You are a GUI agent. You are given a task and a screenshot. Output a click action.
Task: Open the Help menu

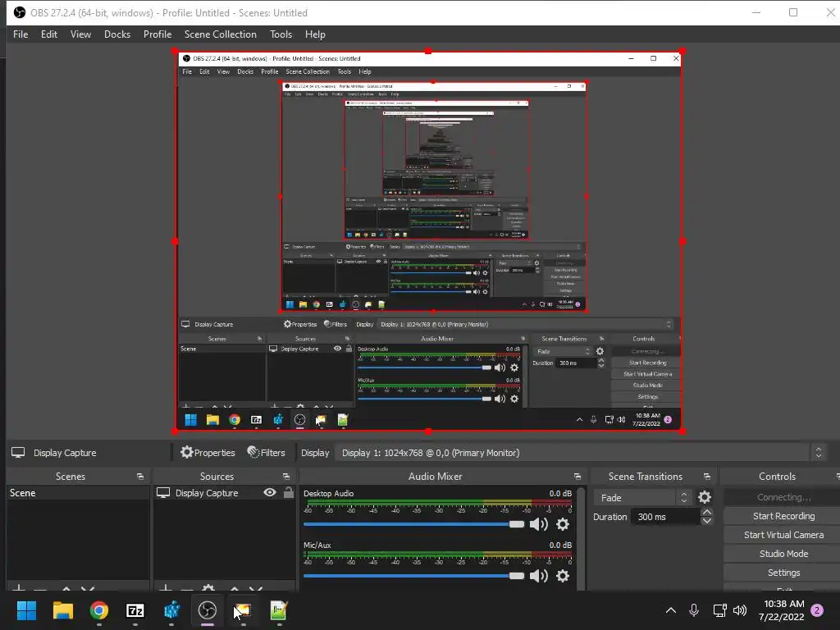tap(315, 34)
